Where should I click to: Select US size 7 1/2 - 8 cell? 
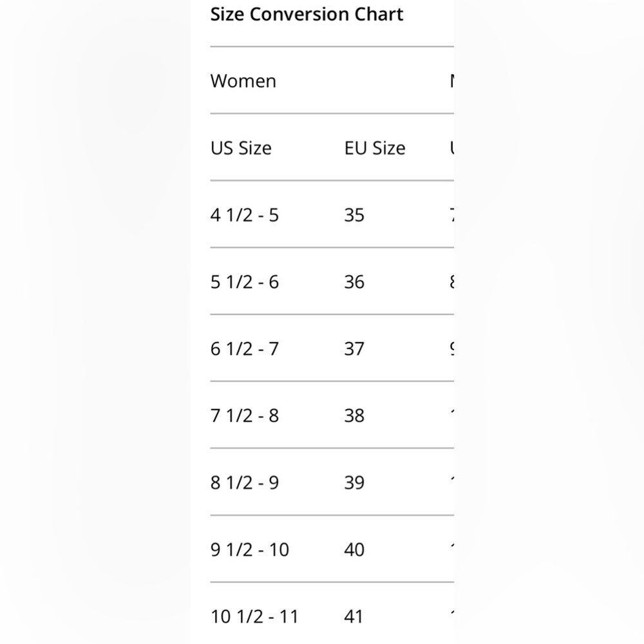(244, 415)
